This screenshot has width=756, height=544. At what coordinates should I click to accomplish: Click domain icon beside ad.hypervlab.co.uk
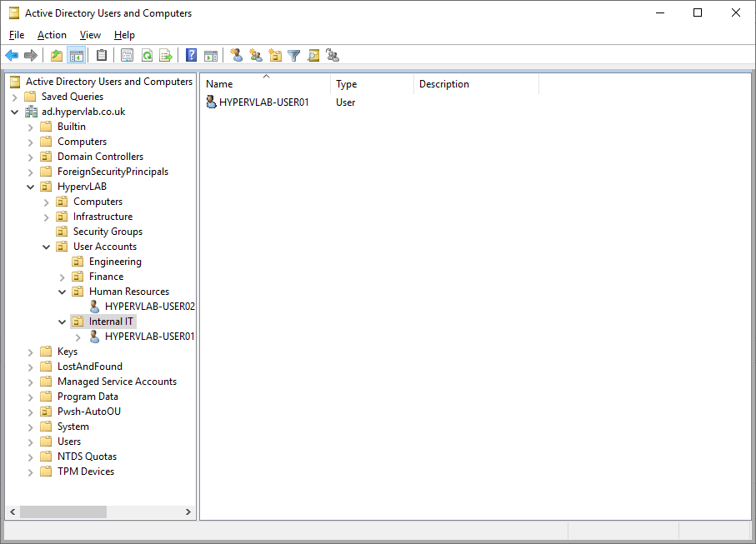click(32, 112)
